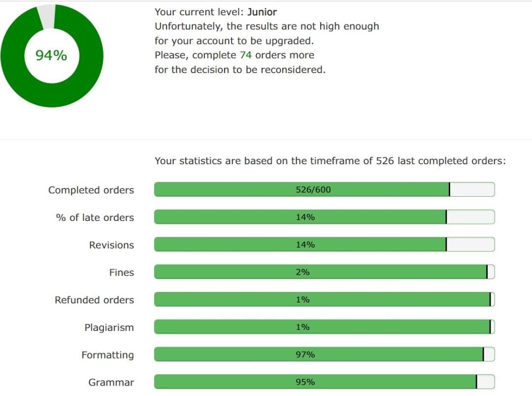
Task: Click the Completed orders label
Action: click(x=91, y=190)
